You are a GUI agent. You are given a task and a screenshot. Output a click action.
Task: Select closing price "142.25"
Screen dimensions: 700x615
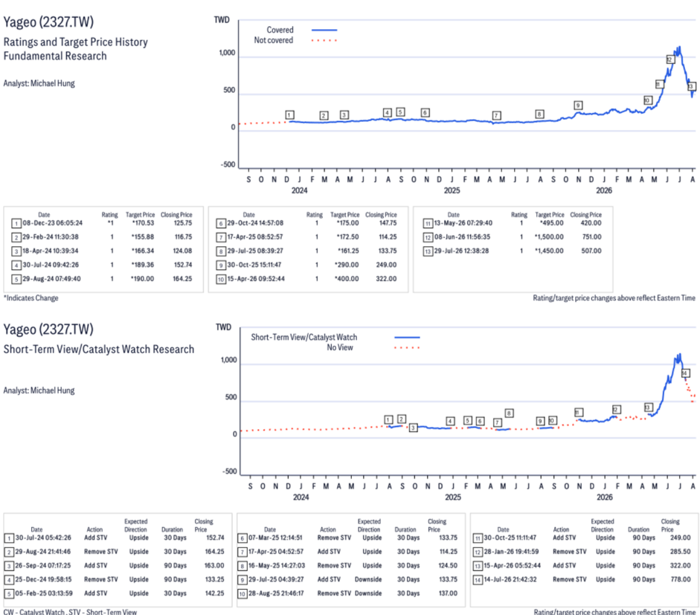tap(215, 593)
